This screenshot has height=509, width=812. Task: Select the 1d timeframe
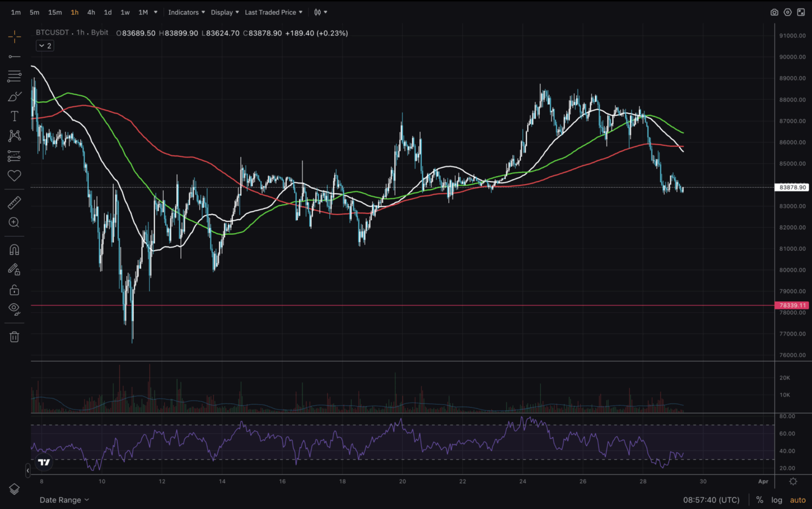[107, 12]
